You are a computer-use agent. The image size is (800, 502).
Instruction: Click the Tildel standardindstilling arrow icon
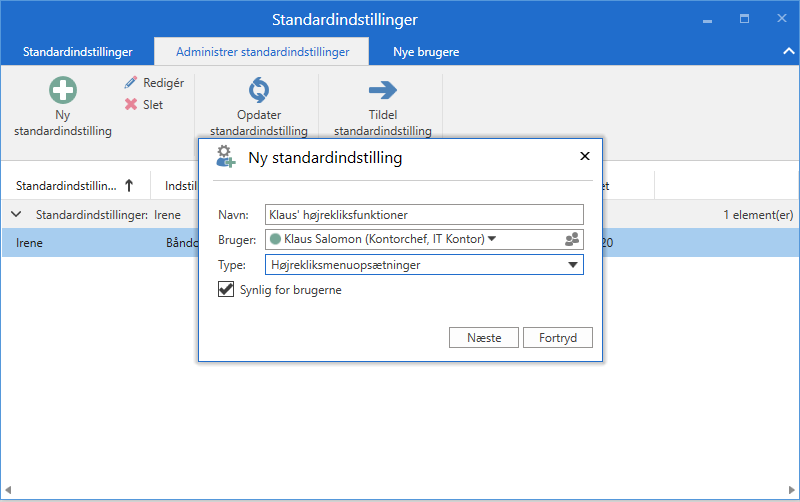coord(382,91)
